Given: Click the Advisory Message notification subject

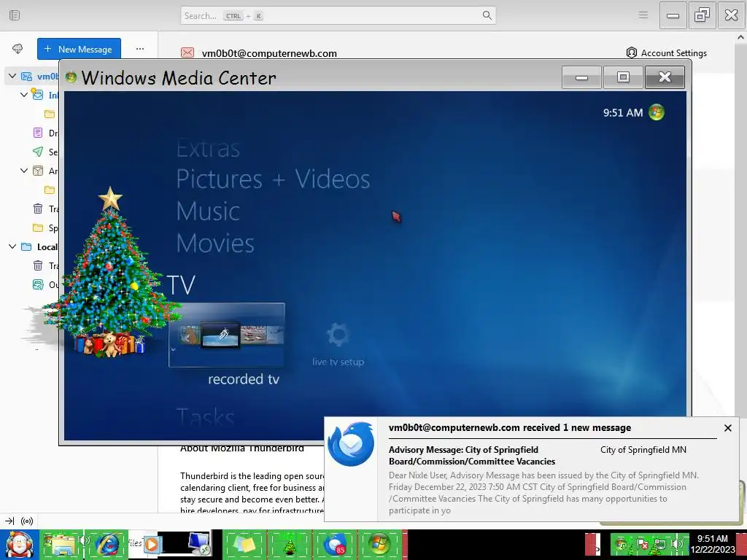Looking at the screenshot, I should 472,455.
